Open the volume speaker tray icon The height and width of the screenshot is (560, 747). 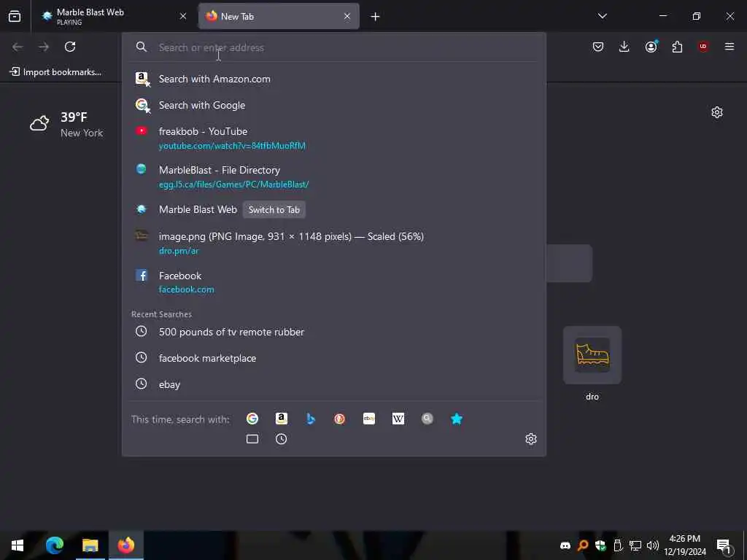point(653,545)
